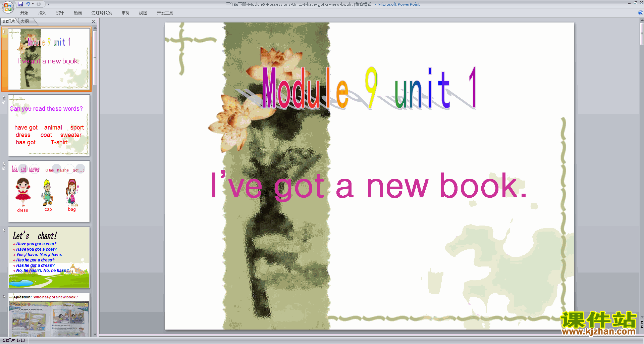Click the main editor scroll down arrow
The image size is (644, 344).
[642, 317]
